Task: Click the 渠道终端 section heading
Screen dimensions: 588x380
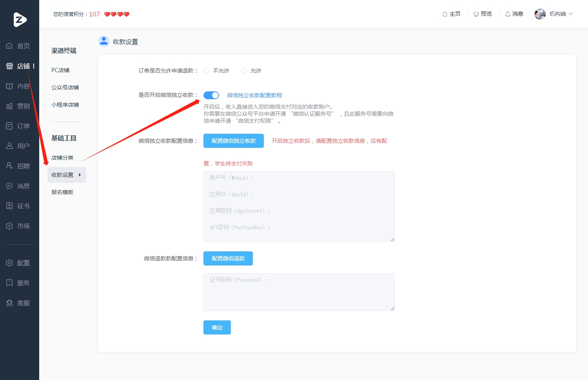Action: pyautogui.click(x=64, y=51)
